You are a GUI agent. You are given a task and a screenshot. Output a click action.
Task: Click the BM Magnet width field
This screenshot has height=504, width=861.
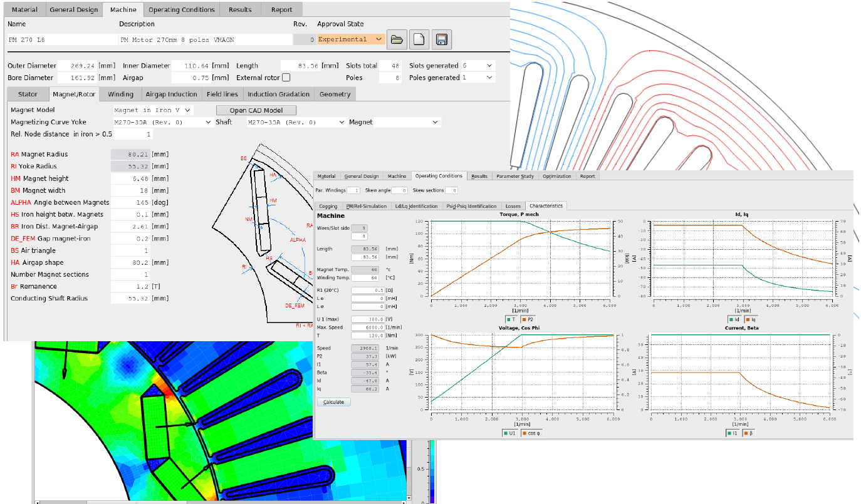pyautogui.click(x=131, y=190)
